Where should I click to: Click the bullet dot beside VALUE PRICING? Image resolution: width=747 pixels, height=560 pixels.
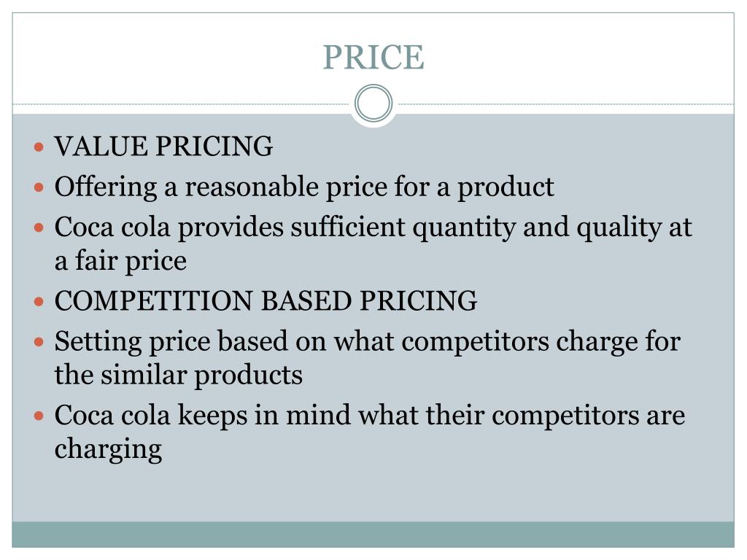coord(39,147)
